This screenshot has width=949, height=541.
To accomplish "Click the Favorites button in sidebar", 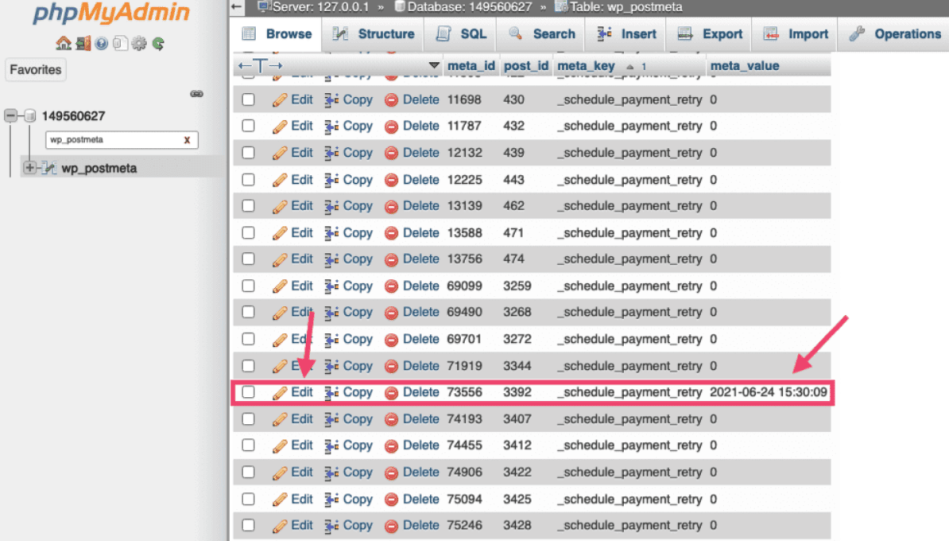I will (36, 70).
